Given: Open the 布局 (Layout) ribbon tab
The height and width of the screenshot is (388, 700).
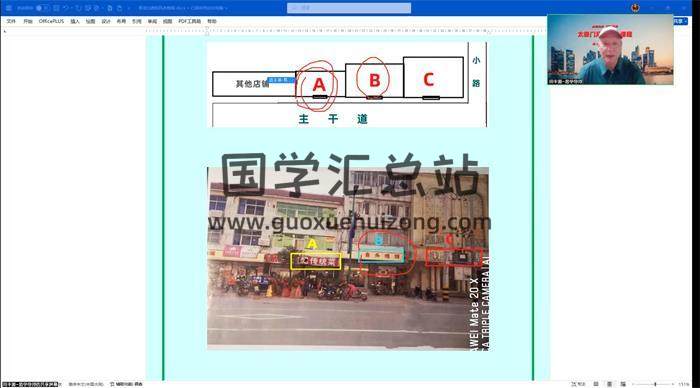Looking at the screenshot, I should [x=121, y=21].
